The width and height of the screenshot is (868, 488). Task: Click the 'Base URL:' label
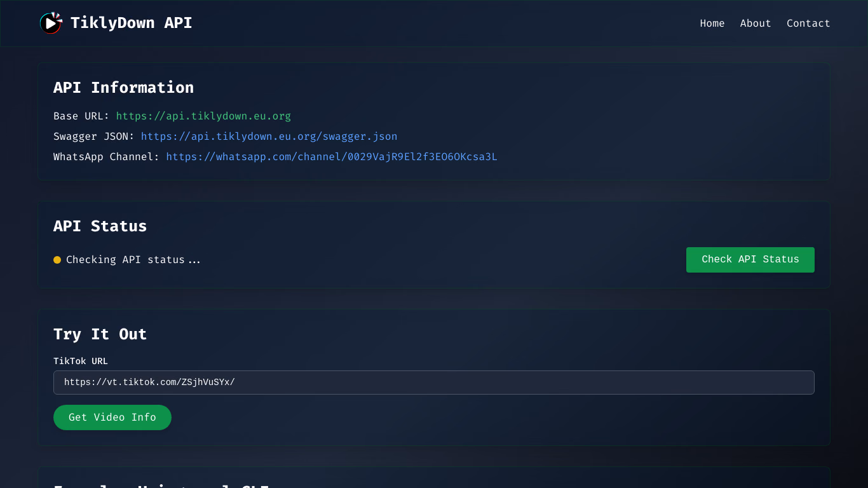tap(81, 116)
